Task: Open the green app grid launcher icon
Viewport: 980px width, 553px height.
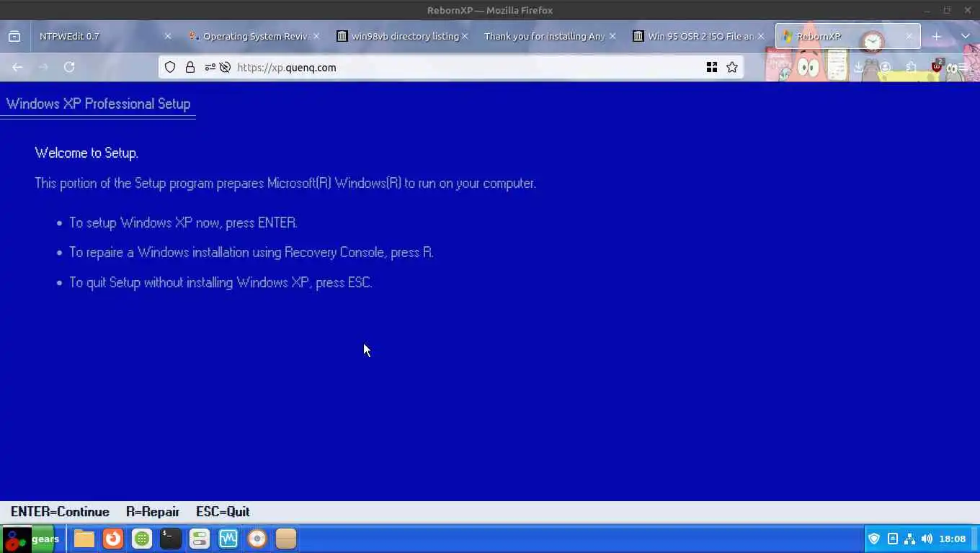Action: (142, 539)
